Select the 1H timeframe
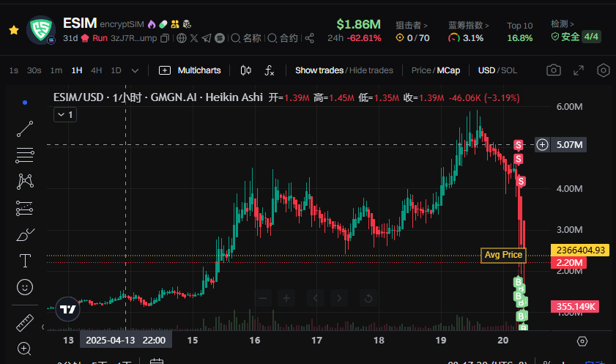Image resolution: width=616 pixels, height=364 pixels. tap(77, 70)
